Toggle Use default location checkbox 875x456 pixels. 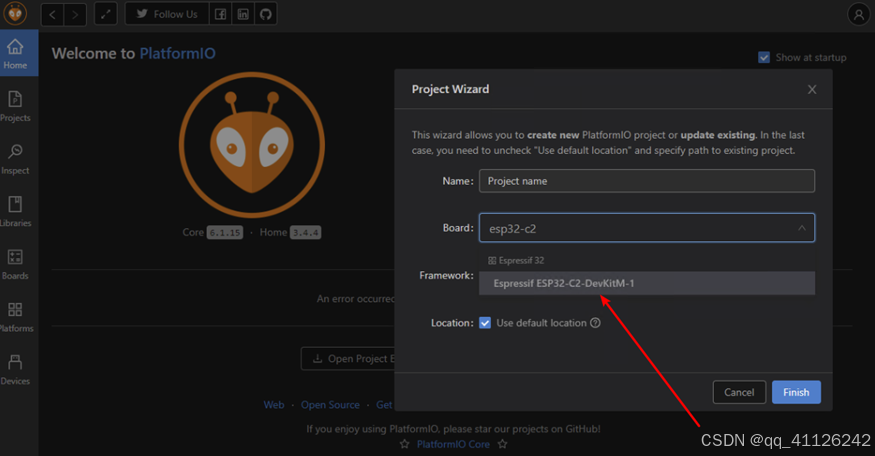[485, 323]
